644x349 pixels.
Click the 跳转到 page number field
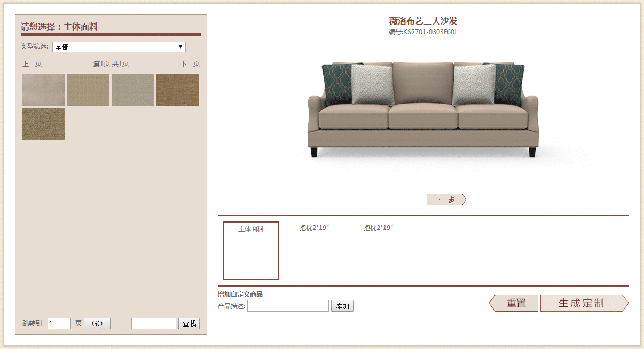click(59, 323)
